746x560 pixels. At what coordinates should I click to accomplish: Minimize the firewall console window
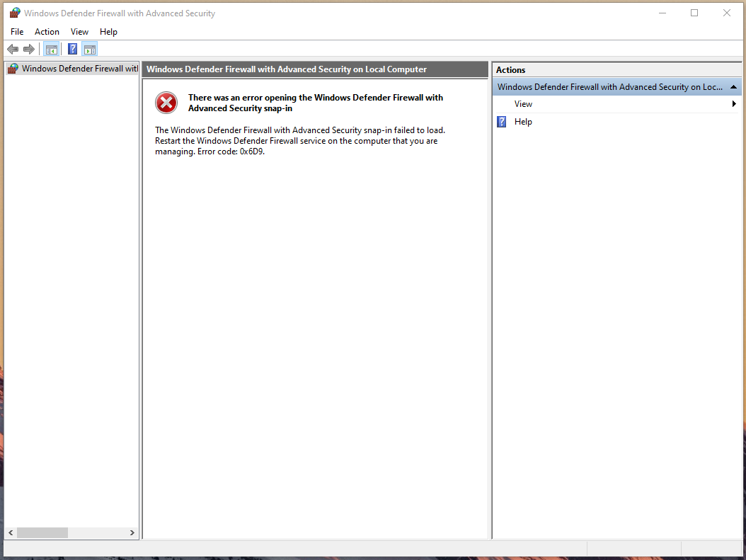[x=662, y=13]
